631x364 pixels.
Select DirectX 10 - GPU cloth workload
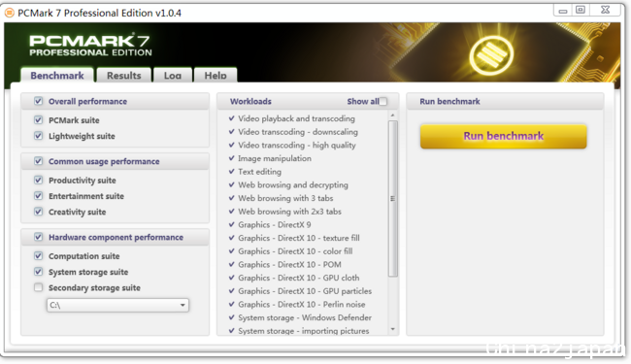click(299, 278)
